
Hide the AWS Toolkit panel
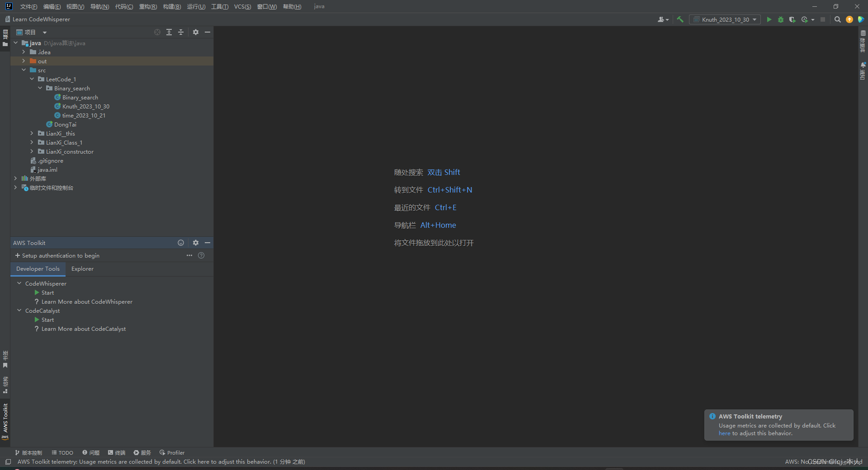coord(208,243)
